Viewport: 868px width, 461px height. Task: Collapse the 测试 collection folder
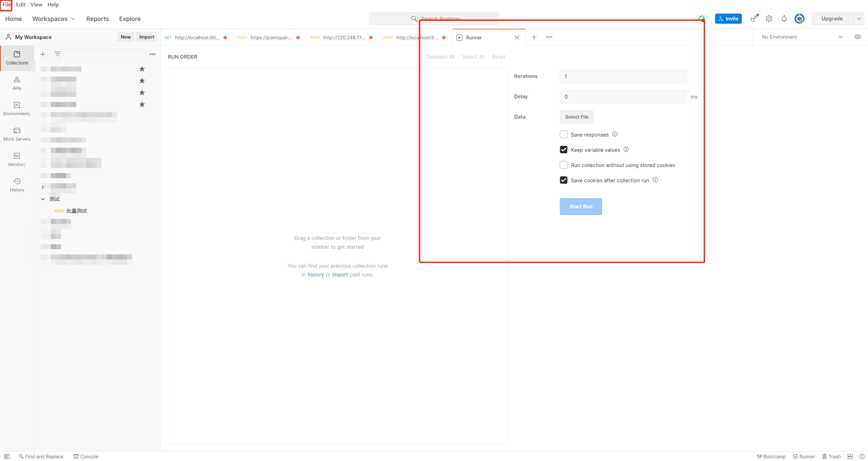(x=43, y=199)
